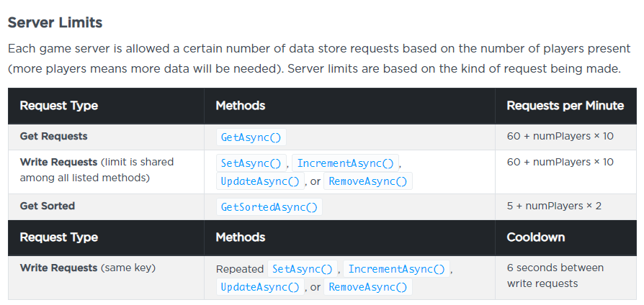
Task: Click SetAsync() after the word Repeated
Action: coord(303,269)
